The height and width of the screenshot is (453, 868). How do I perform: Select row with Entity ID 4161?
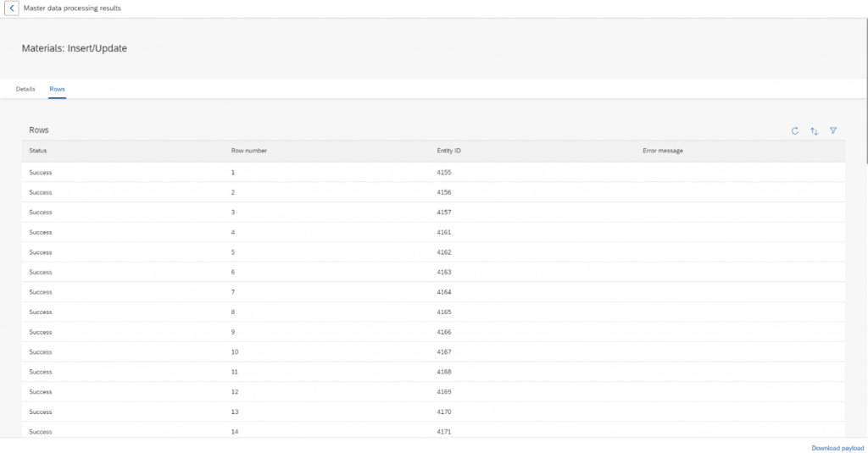[433, 232]
